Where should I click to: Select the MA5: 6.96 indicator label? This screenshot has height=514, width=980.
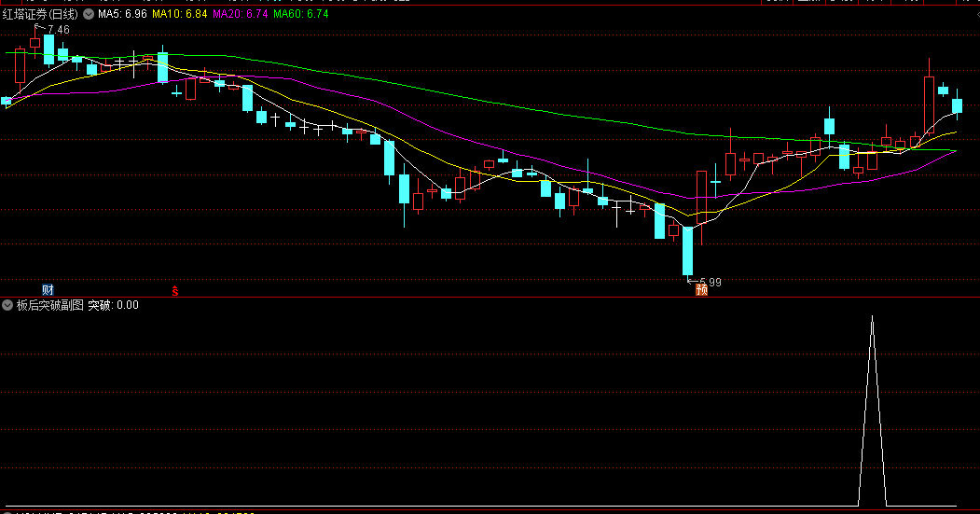point(122,14)
